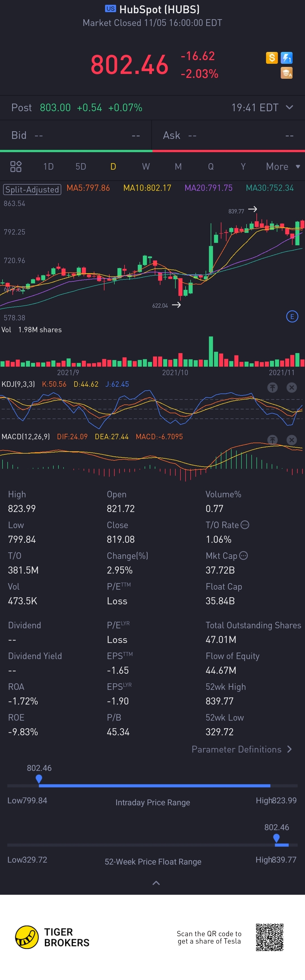Tap the 622.04 low marker on chart
The image size is (305, 980).
pyautogui.click(x=160, y=305)
